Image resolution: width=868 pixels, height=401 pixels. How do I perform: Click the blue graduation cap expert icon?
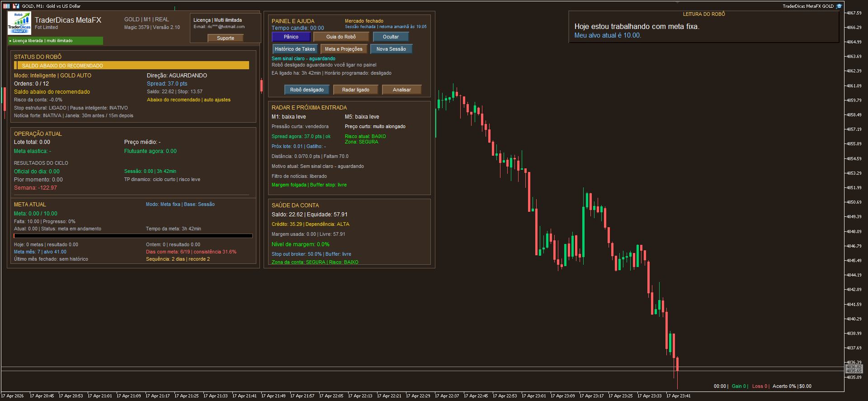point(839,6)
